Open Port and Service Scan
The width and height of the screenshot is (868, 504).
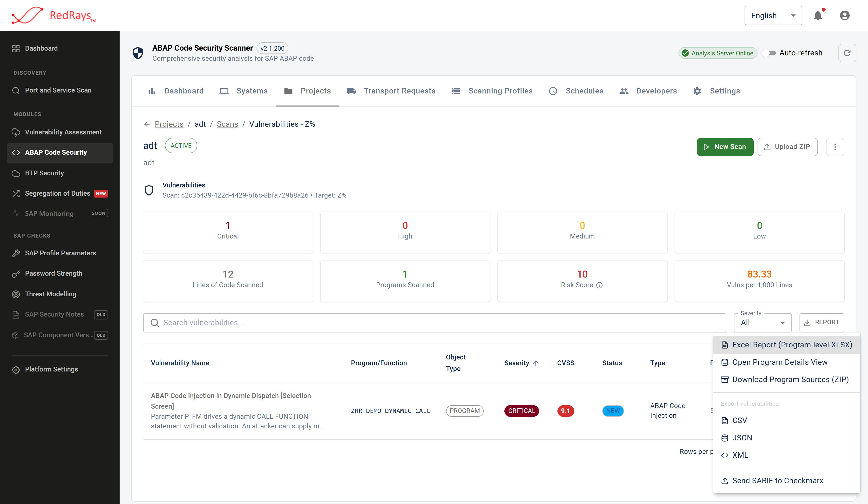tap(60, 90)
